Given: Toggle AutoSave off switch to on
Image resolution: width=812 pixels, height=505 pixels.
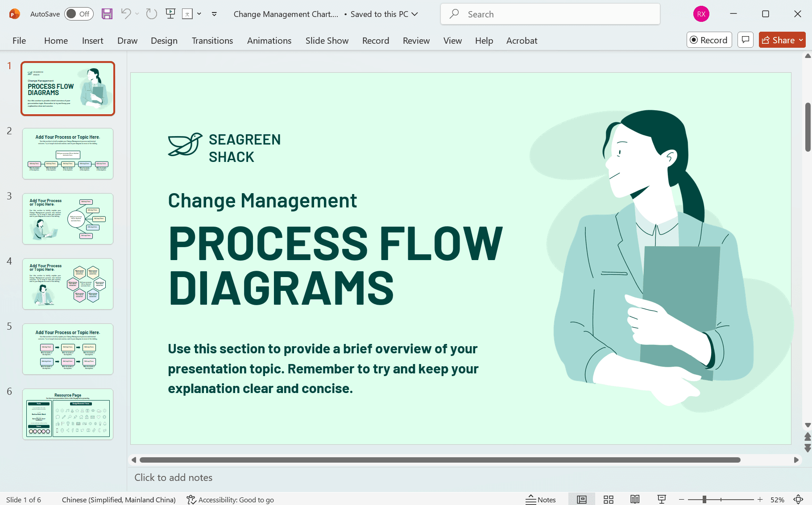Looking at the screenshot, I should click(78, 14).
